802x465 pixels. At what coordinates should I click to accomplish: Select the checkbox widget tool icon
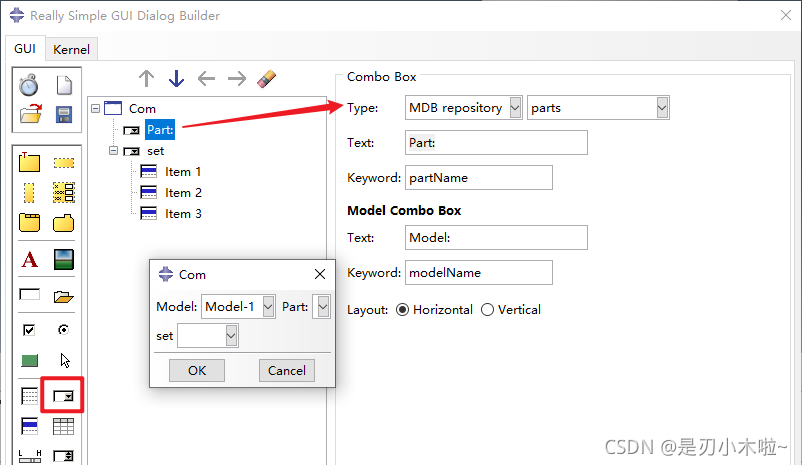click(30, 329)
